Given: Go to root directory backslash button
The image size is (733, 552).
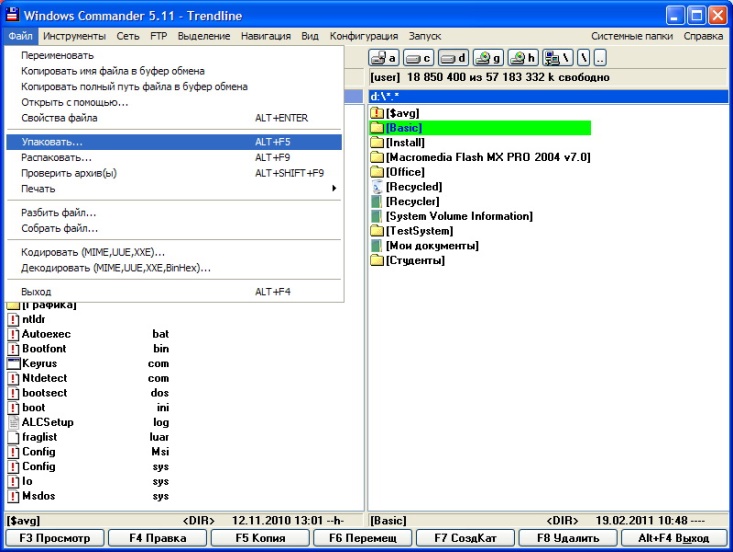Looking at the screenshot, I should [x=583, y=58].
